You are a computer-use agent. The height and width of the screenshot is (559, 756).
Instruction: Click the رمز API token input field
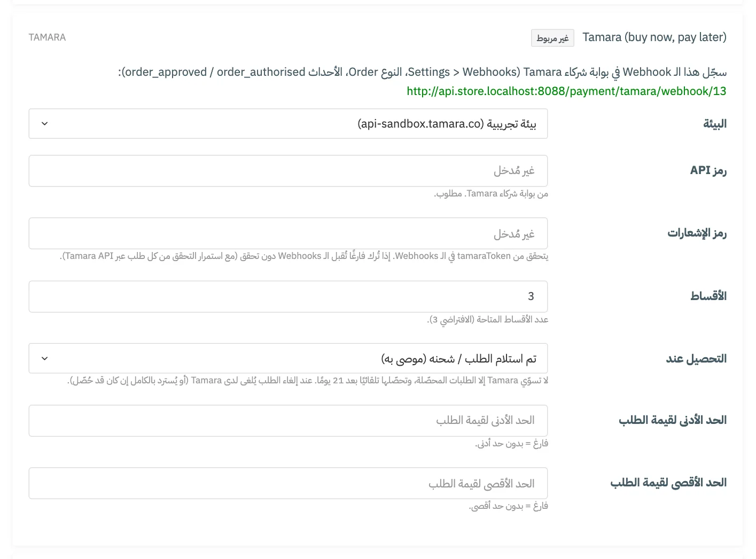pyautogui.click(x=288, y=171)
